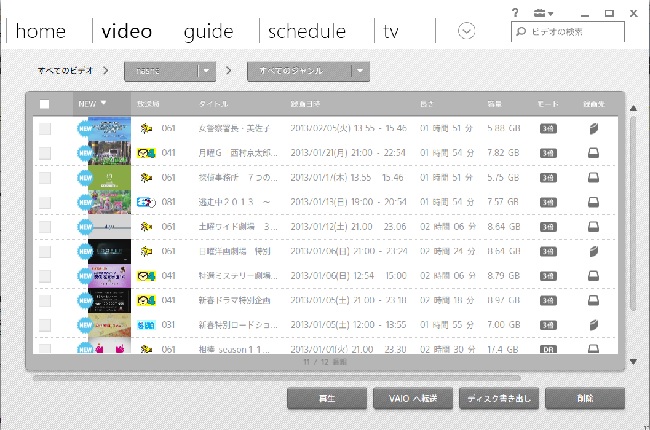Click the VAIO へ転送 button

(x=413, y=398)
